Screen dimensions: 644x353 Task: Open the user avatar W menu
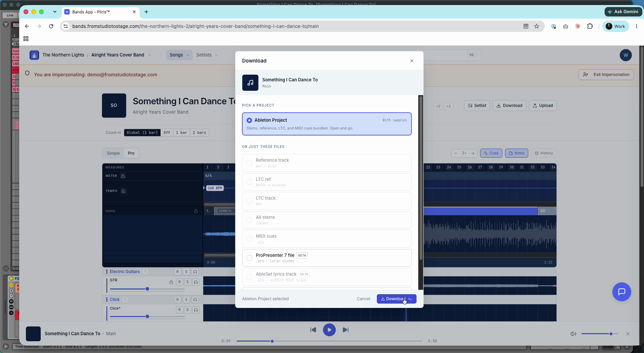pos(626,55)
